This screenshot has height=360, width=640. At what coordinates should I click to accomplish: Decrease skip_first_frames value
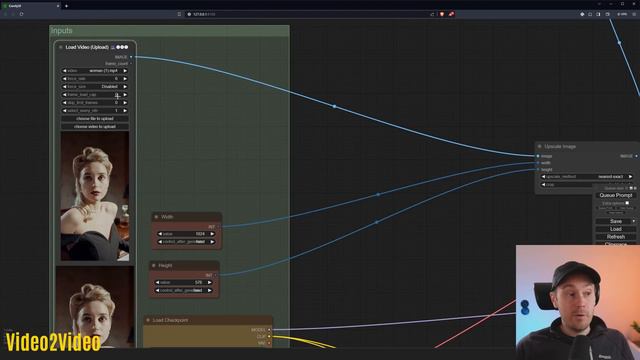point(64,103)
